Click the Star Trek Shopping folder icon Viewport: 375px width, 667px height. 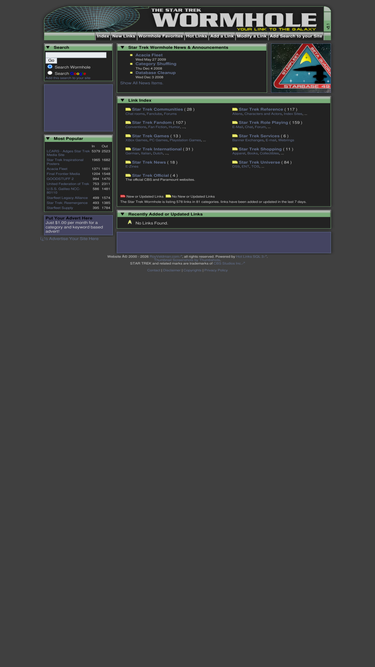235,149
